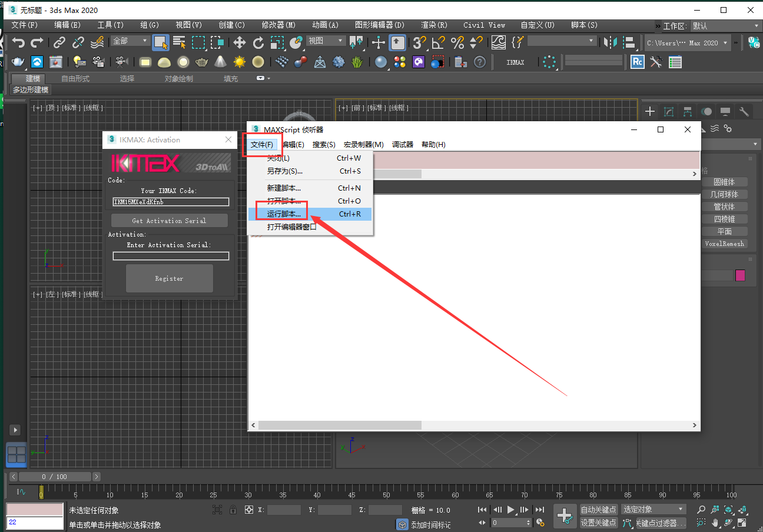The height and width of the screenshot is (532, 763).
Task: Open Select by Name list icon
Action: [x=180, y=42]
